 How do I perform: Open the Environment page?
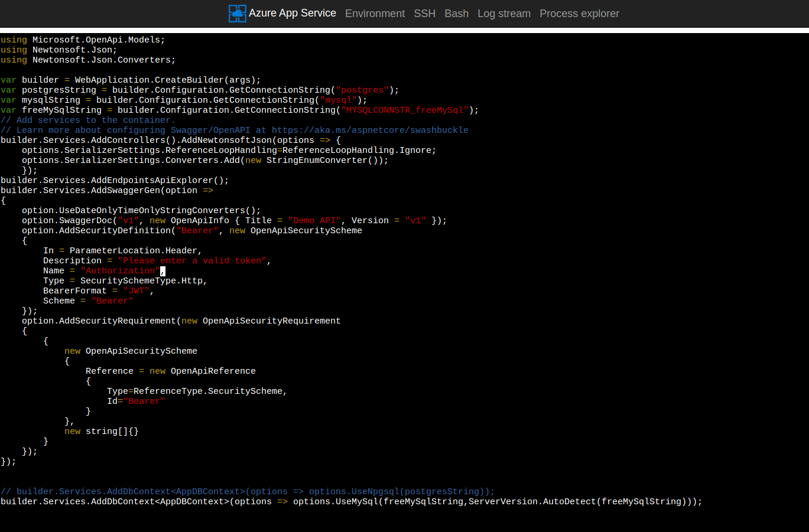click(x=375, y=14)
